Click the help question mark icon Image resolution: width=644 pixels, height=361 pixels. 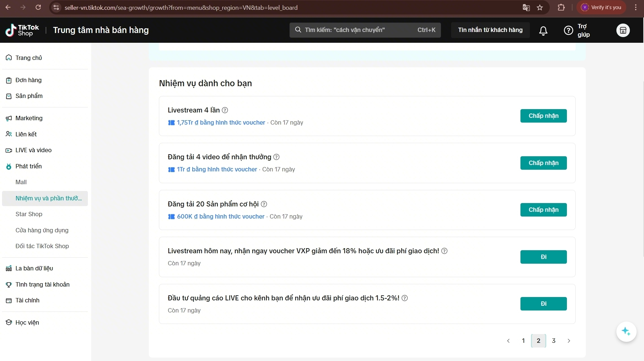point(568,30)
